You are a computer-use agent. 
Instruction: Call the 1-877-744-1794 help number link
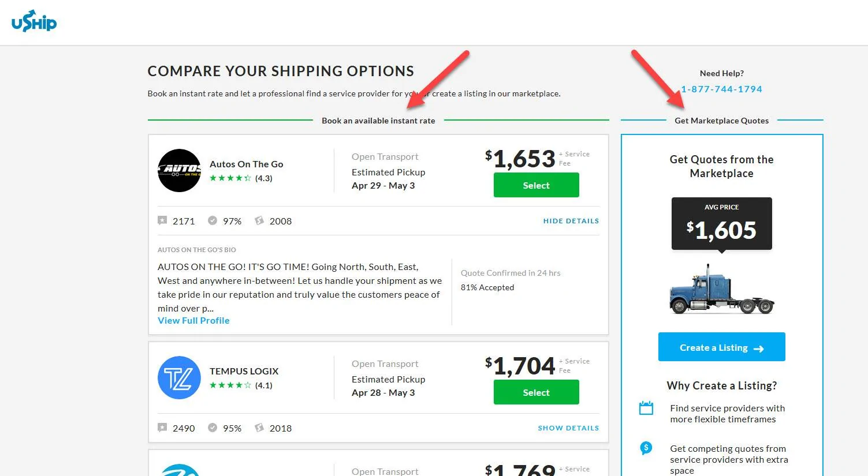point(721,89)
